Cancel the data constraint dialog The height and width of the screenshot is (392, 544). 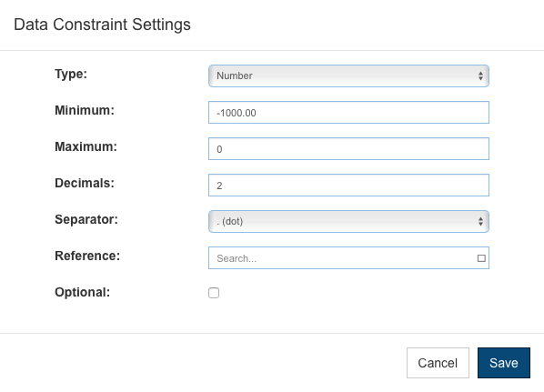(438, 363)
